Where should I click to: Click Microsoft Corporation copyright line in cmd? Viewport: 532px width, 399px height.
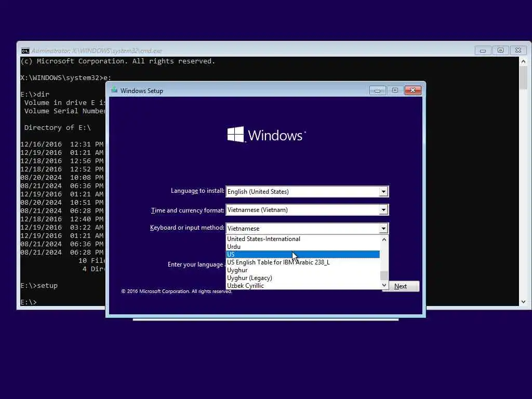(118, 61)
